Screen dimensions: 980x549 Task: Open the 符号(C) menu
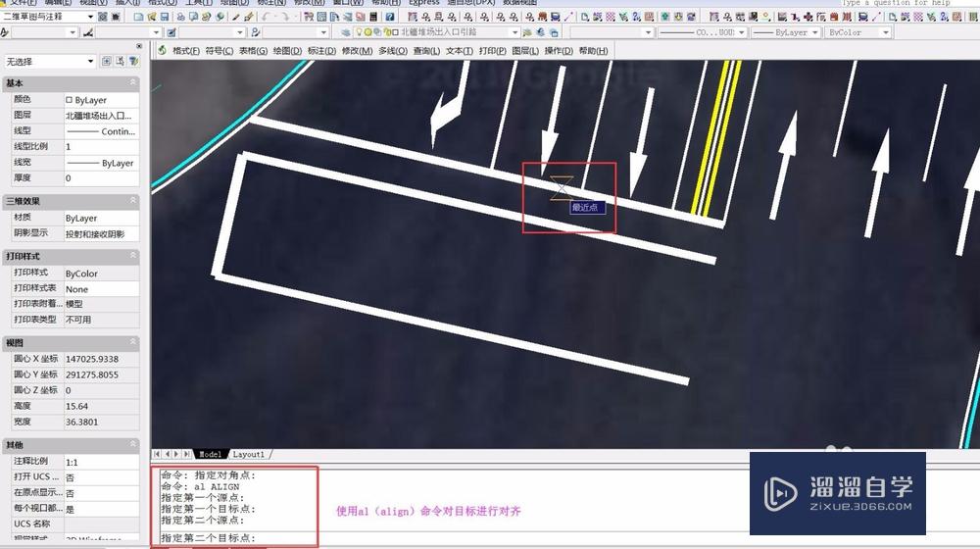219,51
